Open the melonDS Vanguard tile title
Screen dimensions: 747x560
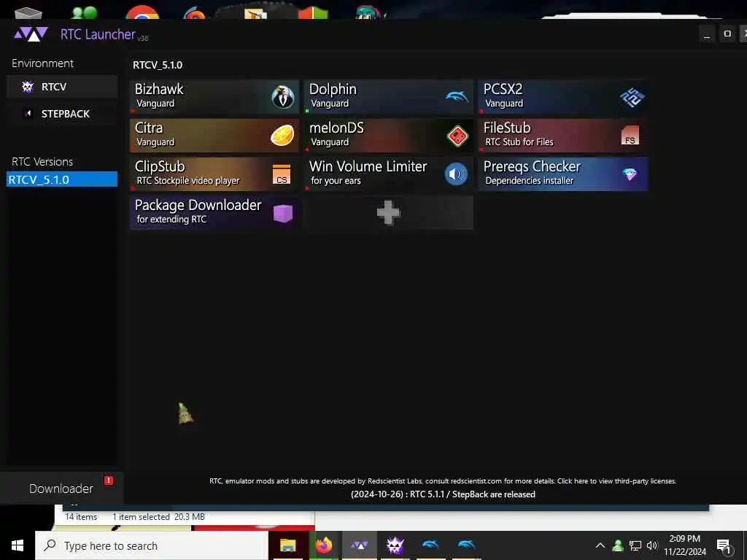point(336,128)
